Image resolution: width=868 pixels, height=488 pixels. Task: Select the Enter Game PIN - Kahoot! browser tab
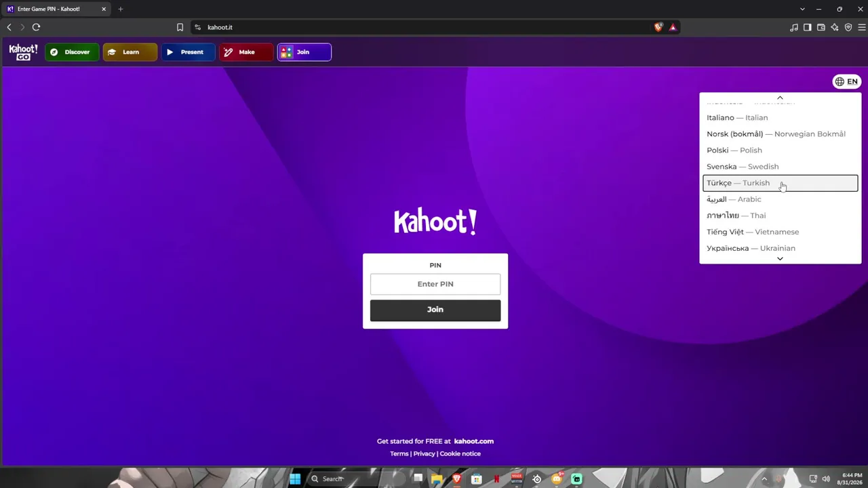(x=57, y=9)
